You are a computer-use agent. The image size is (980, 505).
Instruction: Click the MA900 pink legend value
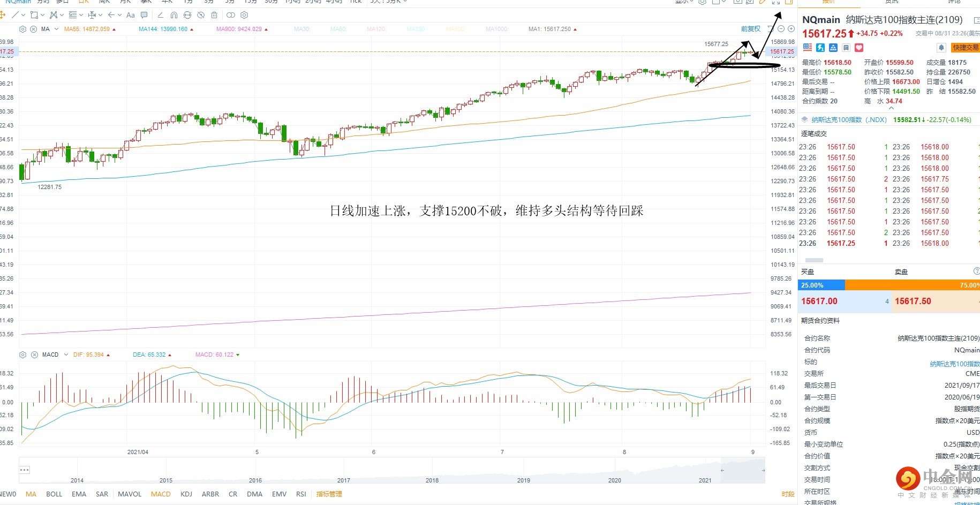239,29
